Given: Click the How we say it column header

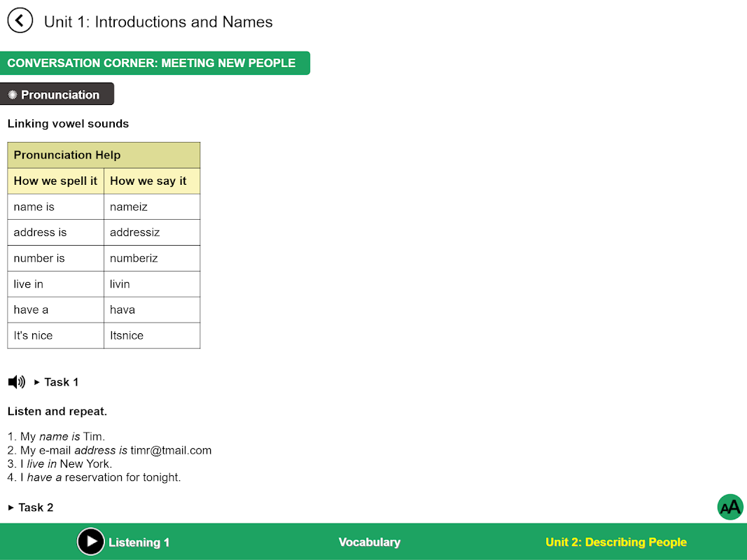Looking at the screenshot, I should coord(152,181).
